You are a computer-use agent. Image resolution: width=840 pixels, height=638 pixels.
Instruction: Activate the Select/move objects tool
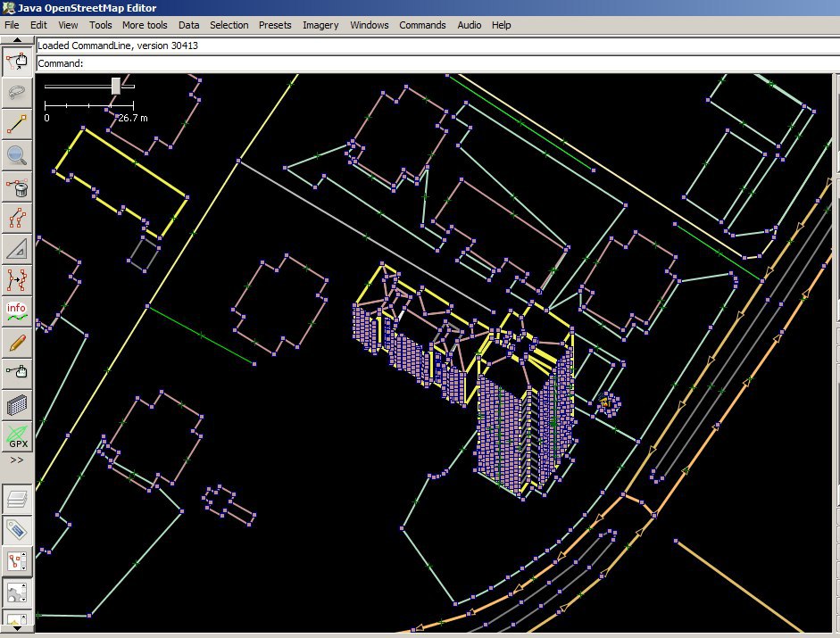(17, 62)
